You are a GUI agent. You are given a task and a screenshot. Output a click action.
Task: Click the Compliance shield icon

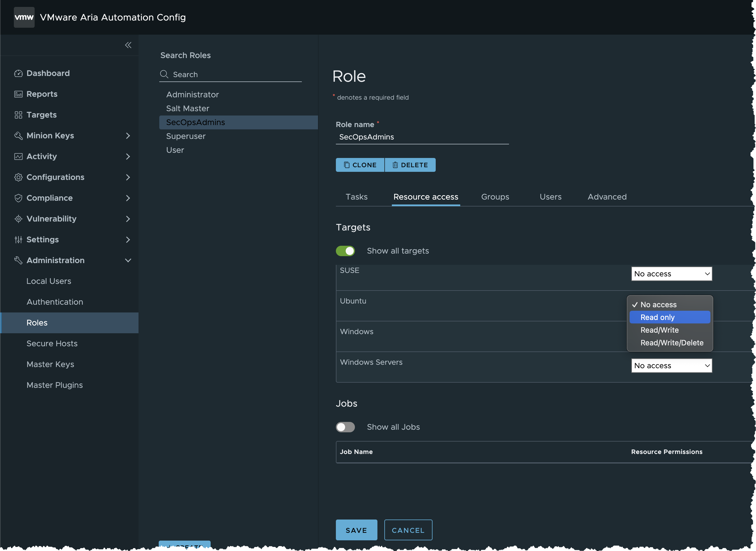[18, 198]
